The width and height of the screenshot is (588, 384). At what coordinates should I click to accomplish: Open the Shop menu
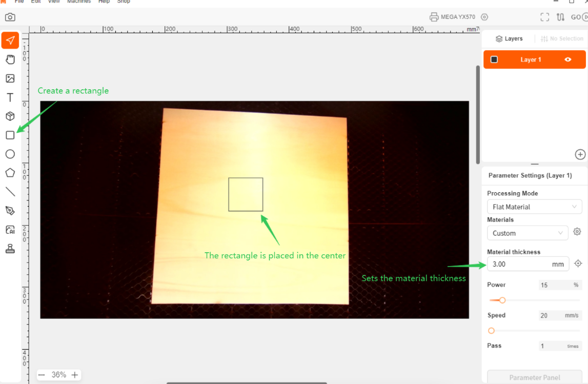coord(124,2)
